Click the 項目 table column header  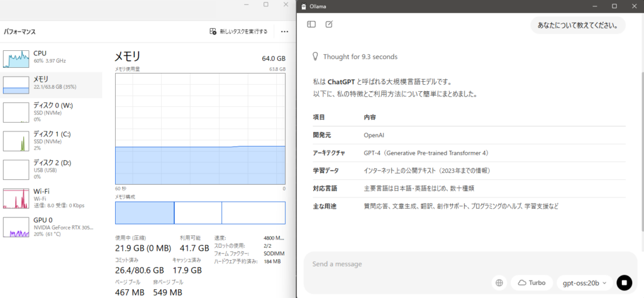coord(319,118)
